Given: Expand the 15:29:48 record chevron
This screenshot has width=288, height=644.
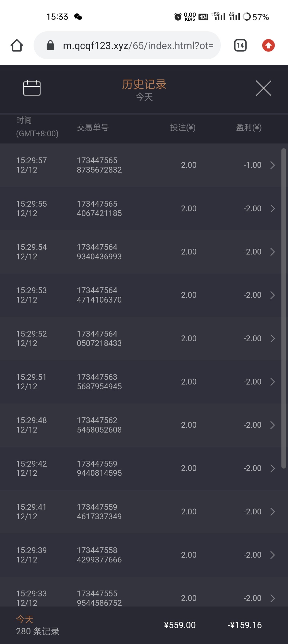Looking at the screenshot, I should pos(272,425).
